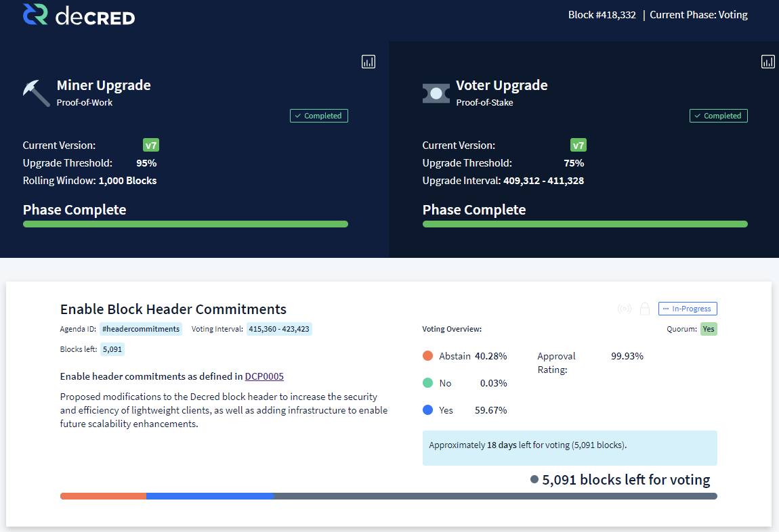Image resolution: width=779 pixels, height=532 pixels.
Task: Click the Miner Upgrade pickaxe icon
Action: point(37,93)
